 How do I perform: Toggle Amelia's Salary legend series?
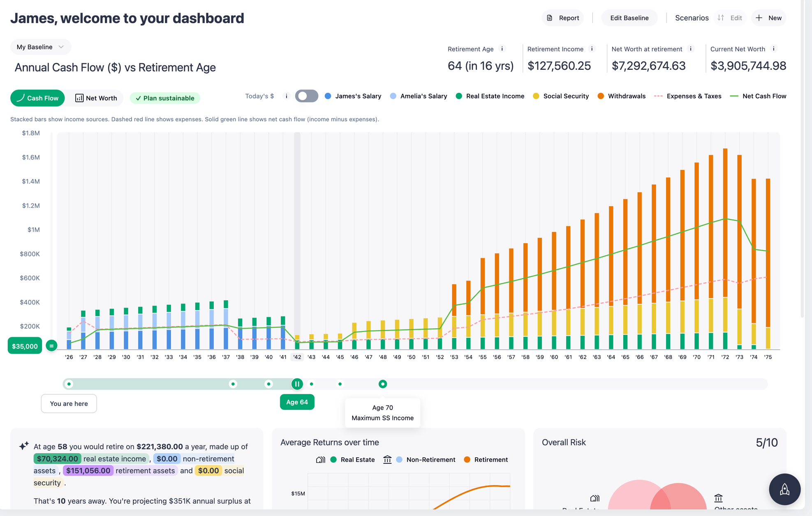click(419, 96)
